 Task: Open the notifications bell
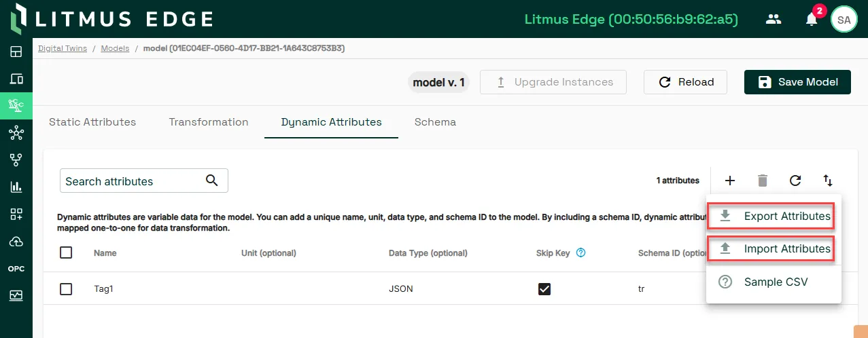click(812, 19)
